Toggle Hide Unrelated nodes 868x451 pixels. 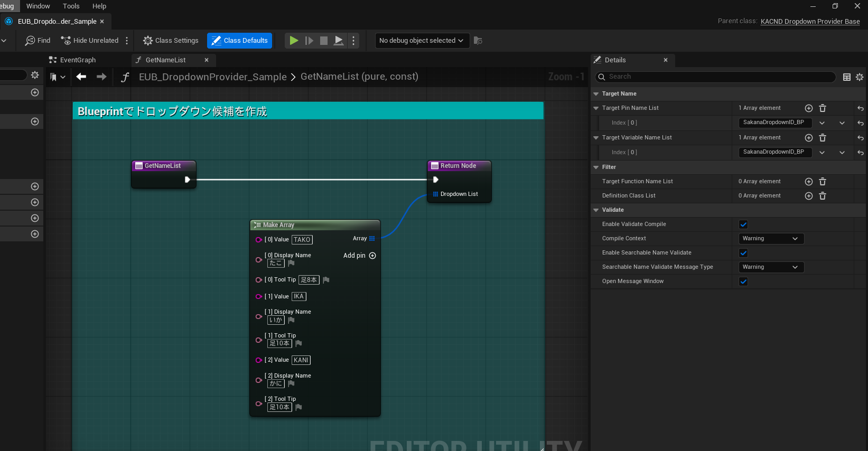89,41
